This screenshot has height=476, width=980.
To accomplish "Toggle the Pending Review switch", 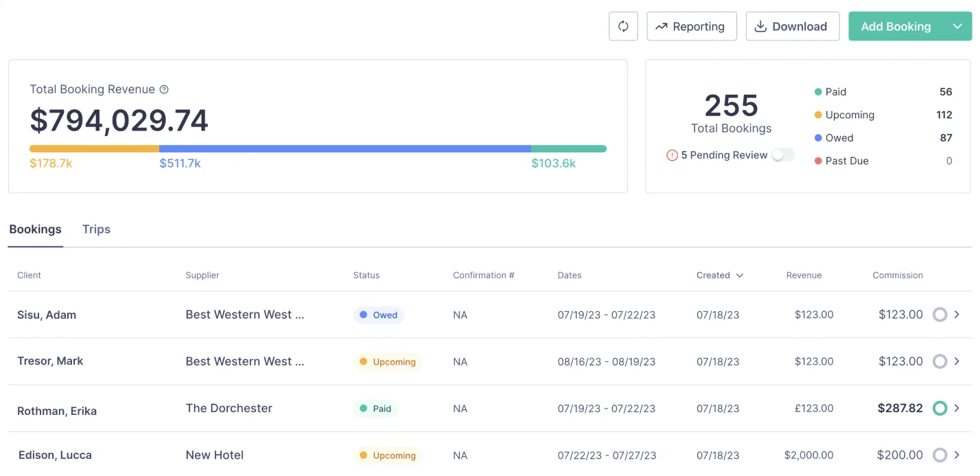I will pos(782,155).
